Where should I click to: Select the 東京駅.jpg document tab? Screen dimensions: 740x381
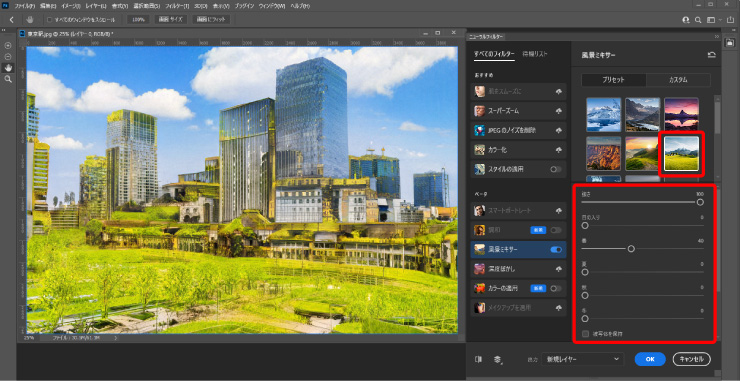click(70, 34)
